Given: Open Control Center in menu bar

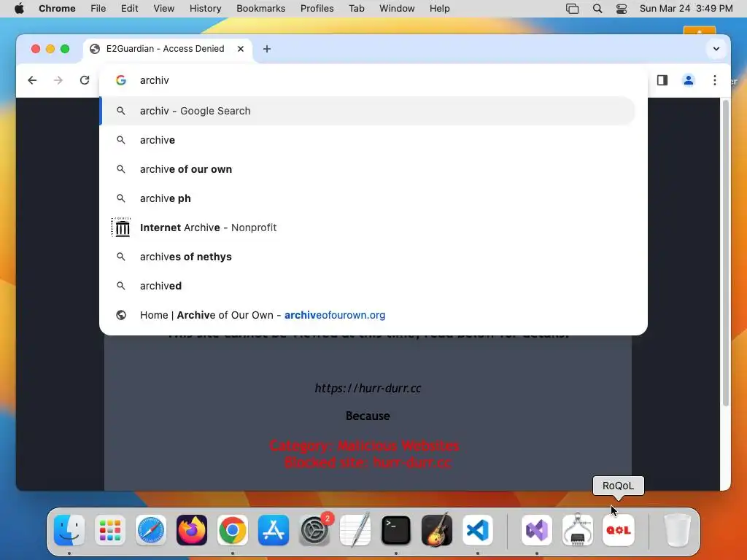Looking at the screenshot, I should tap(622, 9).
